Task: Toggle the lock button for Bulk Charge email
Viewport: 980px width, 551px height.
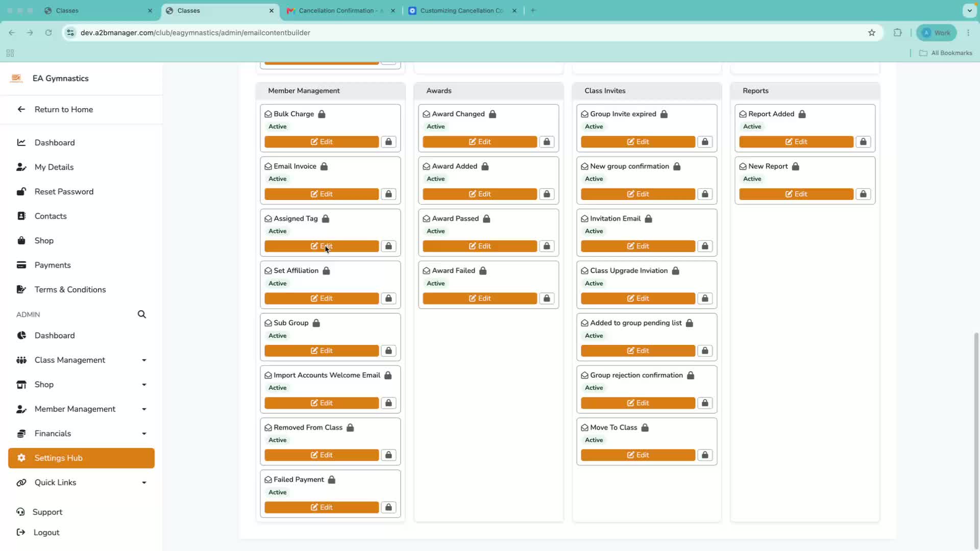Action: (x=388, y=142)
